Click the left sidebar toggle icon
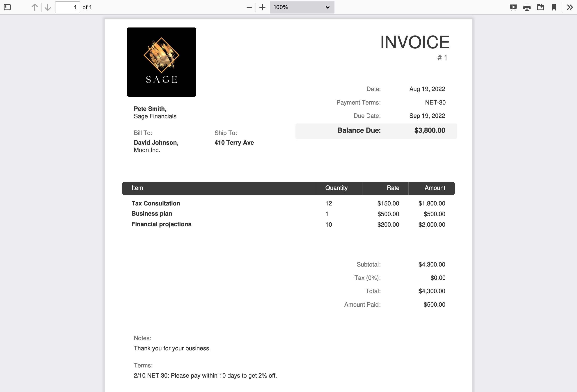 click(7, 7)
